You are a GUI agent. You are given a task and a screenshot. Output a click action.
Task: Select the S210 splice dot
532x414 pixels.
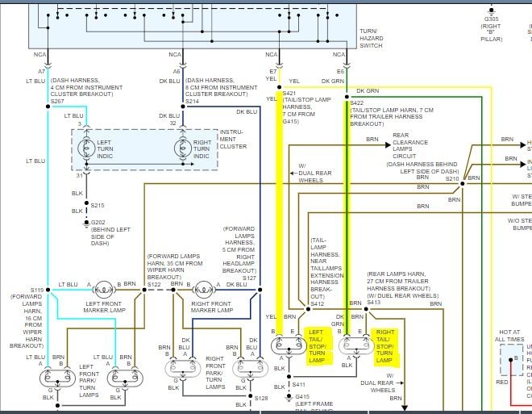pyautogui.click(x=462, y=184)
